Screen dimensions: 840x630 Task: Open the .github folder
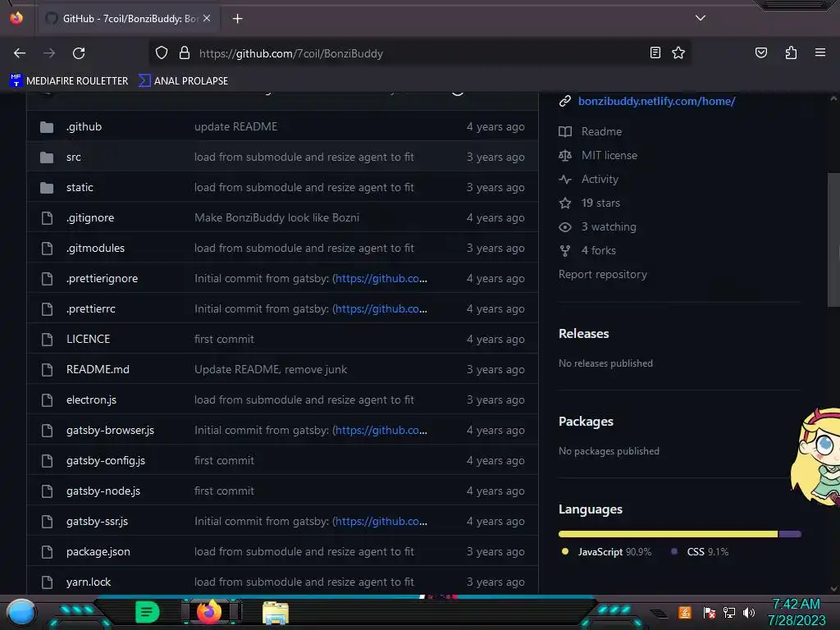tap(84, 127)
